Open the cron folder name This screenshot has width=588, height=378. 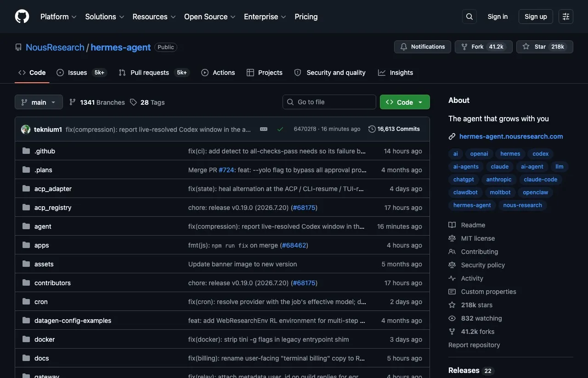[x=41, y=302]
